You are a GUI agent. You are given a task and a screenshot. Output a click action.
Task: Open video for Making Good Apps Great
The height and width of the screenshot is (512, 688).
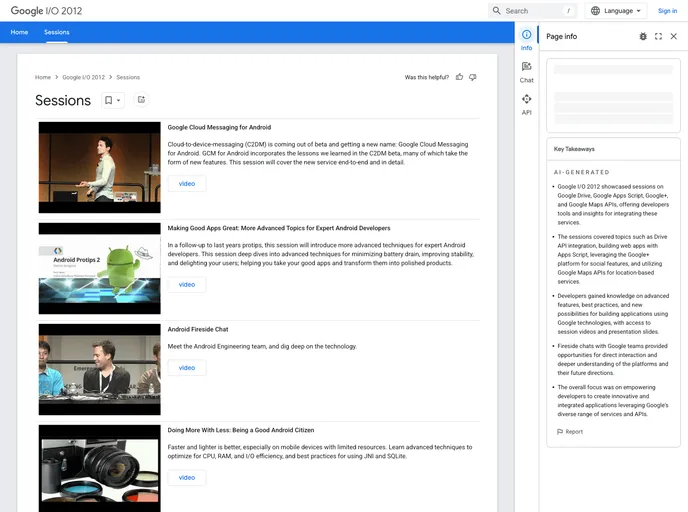pyautogui.click(x=186, y=284)
